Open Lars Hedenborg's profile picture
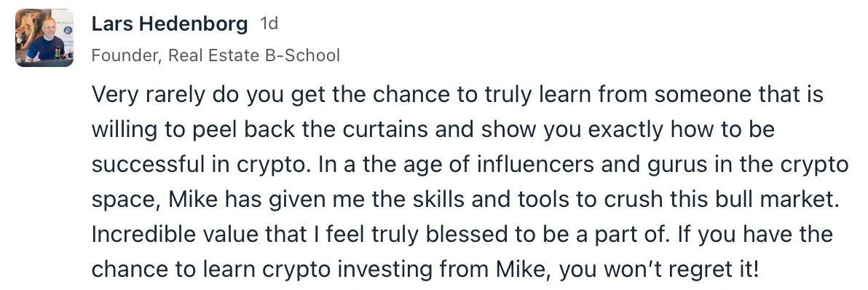This screenshot has width=868, height=290. pyautogui.click(x=44, y=38)
